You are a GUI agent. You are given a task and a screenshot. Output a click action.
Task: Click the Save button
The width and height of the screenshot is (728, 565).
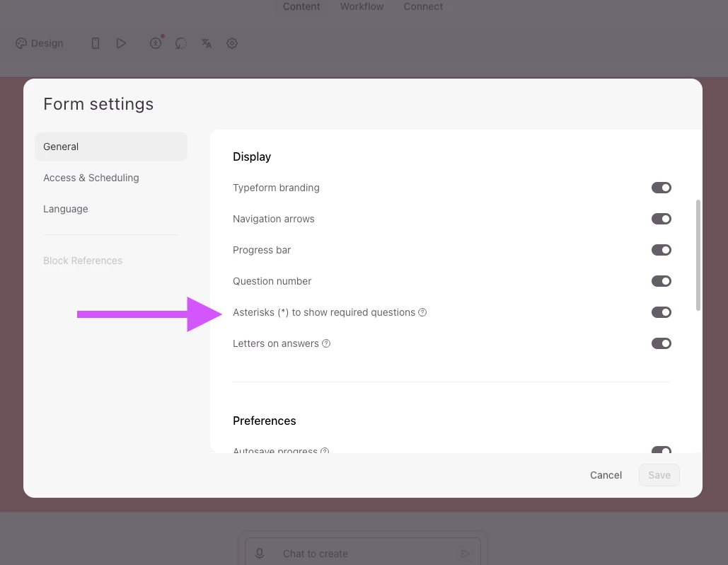tap(659, 475)
